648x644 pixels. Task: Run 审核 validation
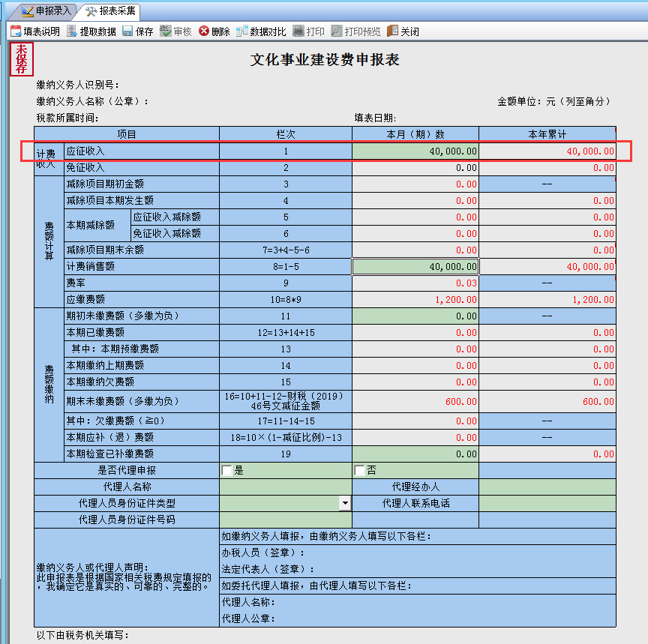coord(176,31)
